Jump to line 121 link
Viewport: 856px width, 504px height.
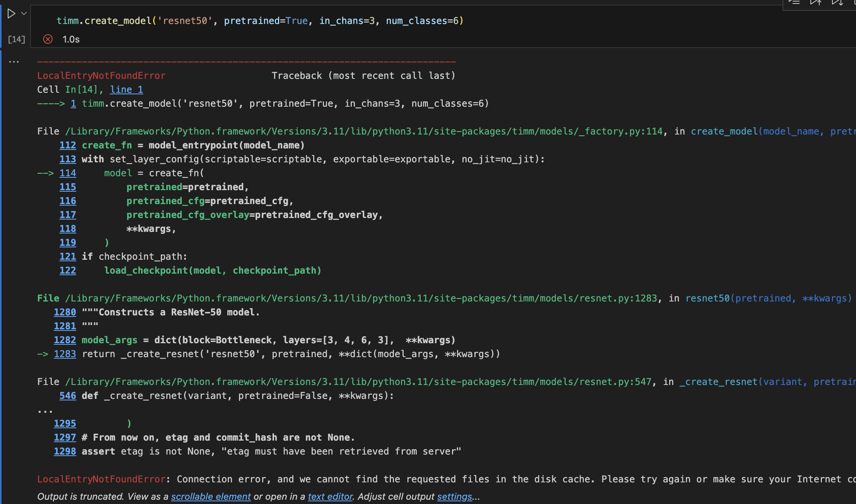[x=68, y=257]
